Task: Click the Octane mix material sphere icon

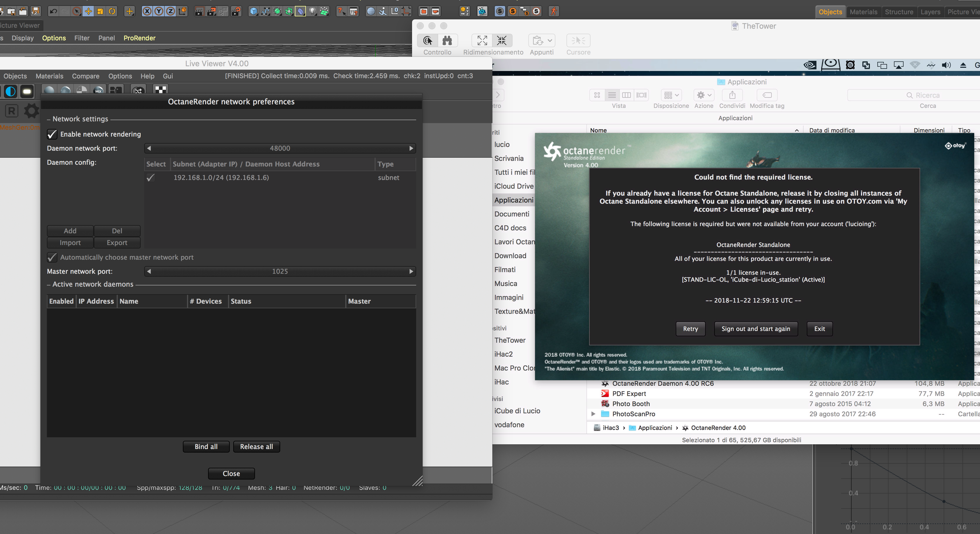Action: coord(98,90)
